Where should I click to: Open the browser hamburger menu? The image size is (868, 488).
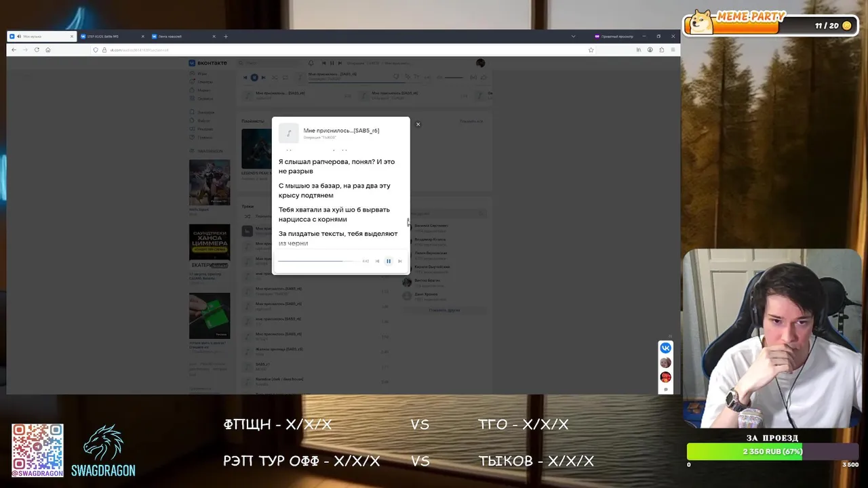point(673,49)
